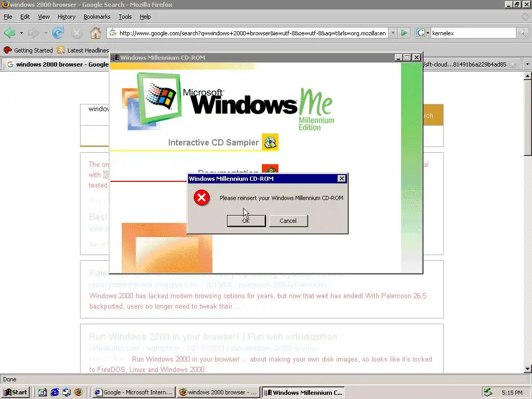This screenshot has width=532, height=399.
Task: Close the sft-cloud tab with its X
Action: [x=514, y=64]
